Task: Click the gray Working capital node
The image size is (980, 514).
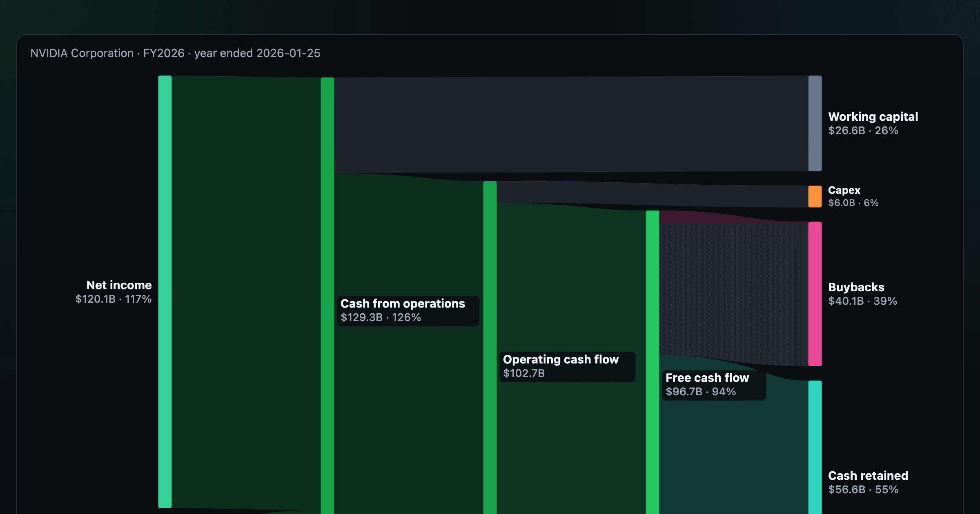Action: [x=815, y=123]
